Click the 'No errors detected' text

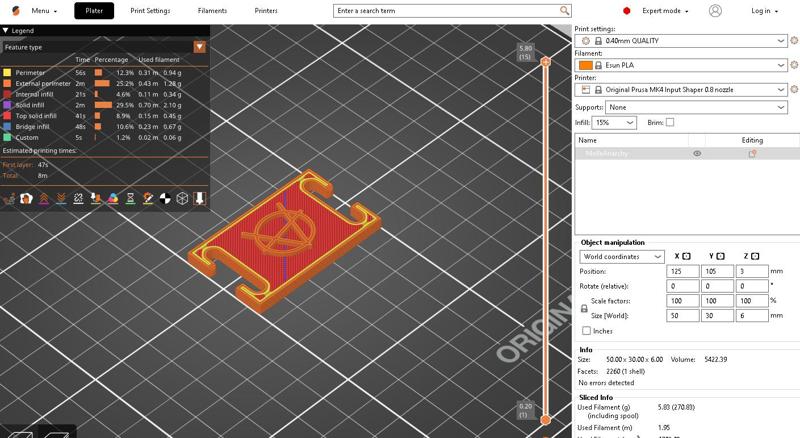[606, 383]
